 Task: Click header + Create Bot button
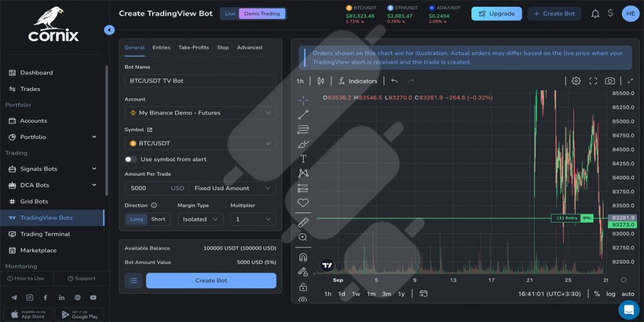(x=555, y=14)
